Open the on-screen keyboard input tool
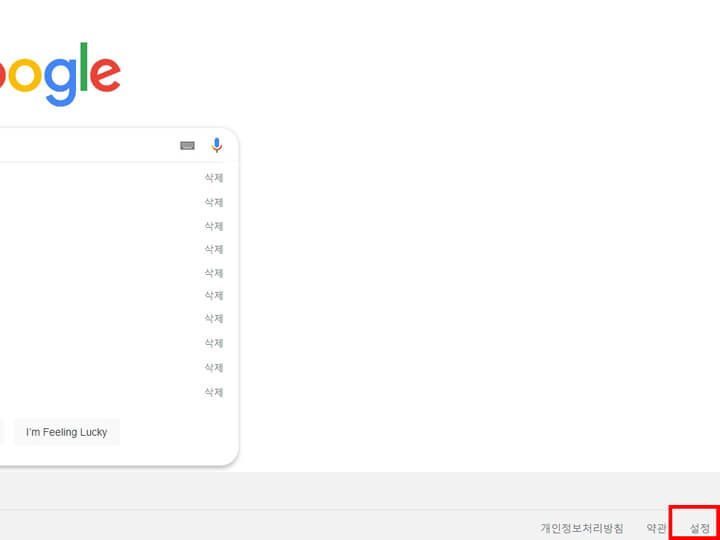This screenshot has height=540, width=720. click(x=187, y=146)
